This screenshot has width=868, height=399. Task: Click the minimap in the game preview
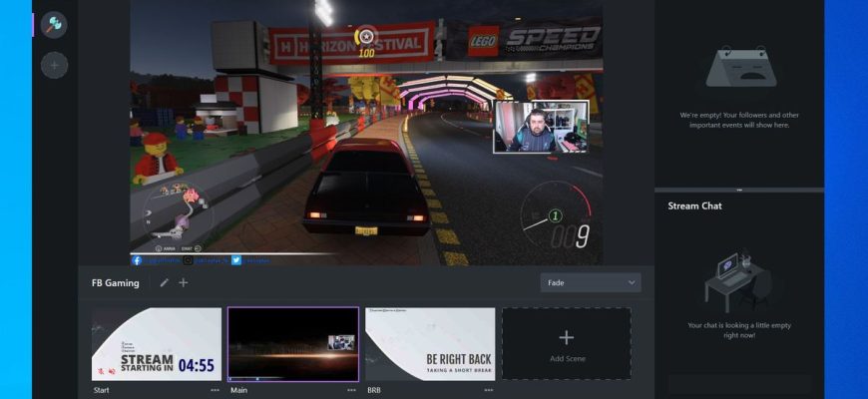(x=178, y=214)
